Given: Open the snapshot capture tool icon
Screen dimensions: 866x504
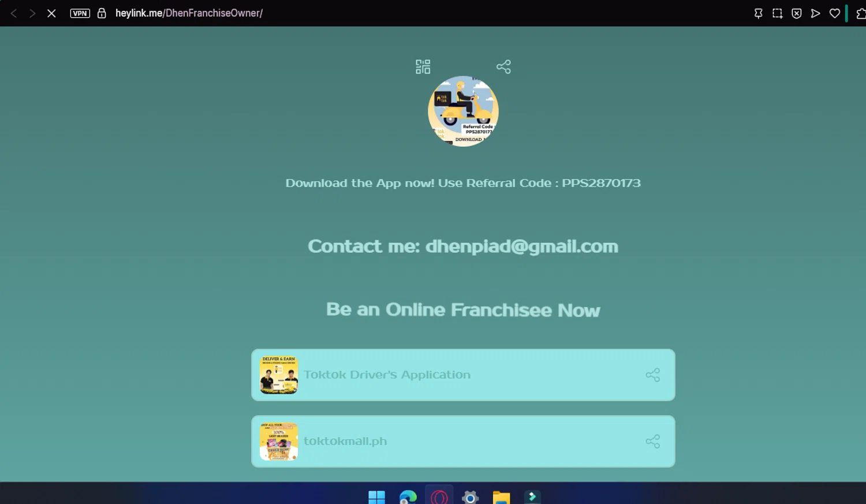Looking at the screenshot, I should tap(778, 13).
